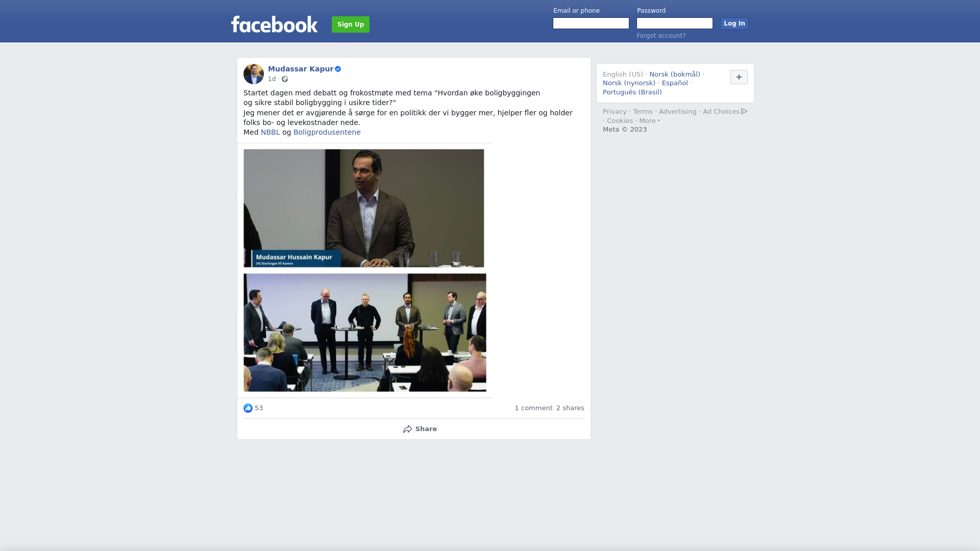
Task: Click the Ad Choices triangle icon
Action: coord(744,111)
